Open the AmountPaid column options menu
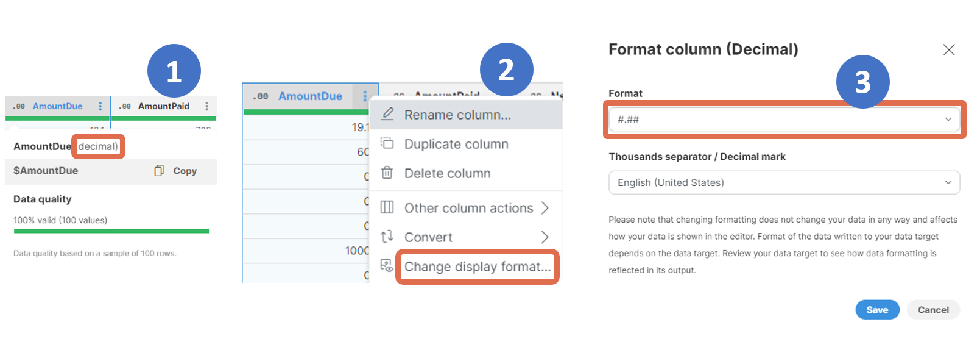This screenshot has width=980, height=347. pyautogui.click(x=207, y=106)
